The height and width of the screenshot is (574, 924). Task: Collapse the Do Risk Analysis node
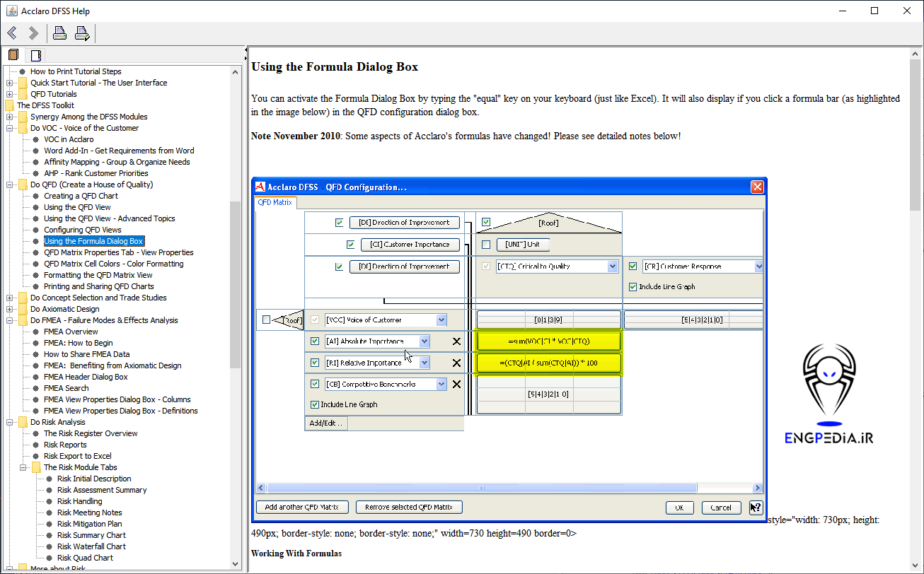point(9,422)
